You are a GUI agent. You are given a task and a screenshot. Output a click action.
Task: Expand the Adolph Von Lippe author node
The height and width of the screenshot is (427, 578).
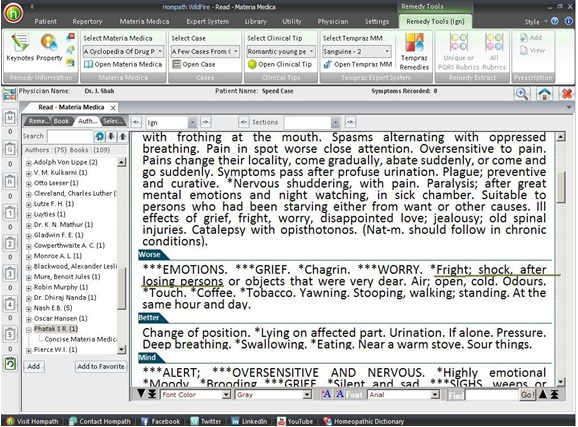click(29, 162)
